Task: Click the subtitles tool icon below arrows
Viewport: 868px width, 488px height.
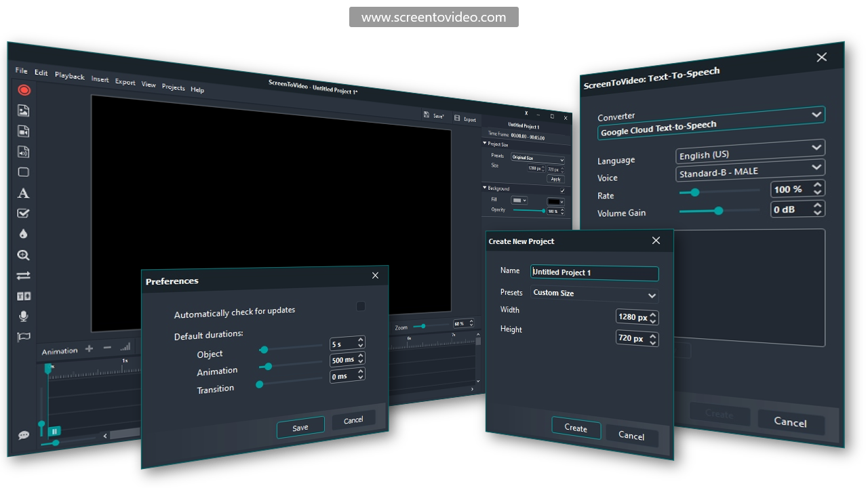Action: coord(24,296)
